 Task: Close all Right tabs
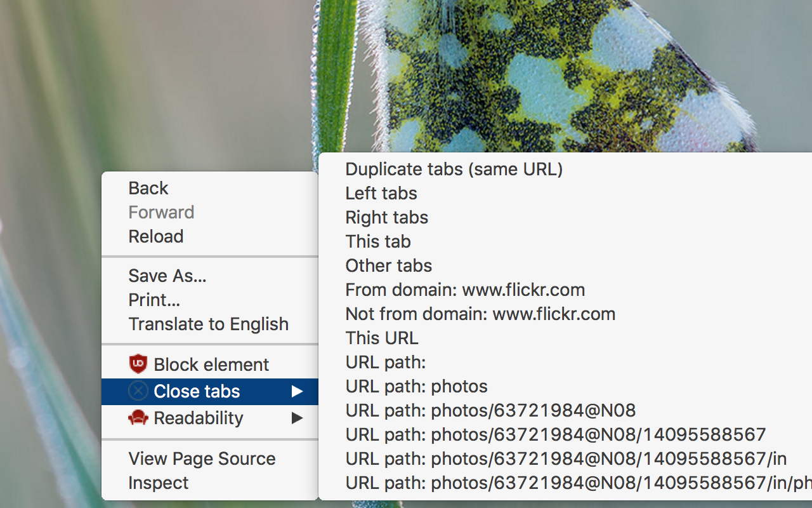pos(386,217)
